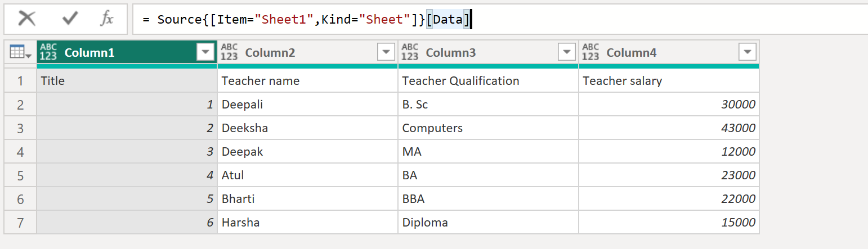This screenshot has height=249, width=868.
Task: Click the fx function icon
Action: pyautogui.click(x=106, y=19)
